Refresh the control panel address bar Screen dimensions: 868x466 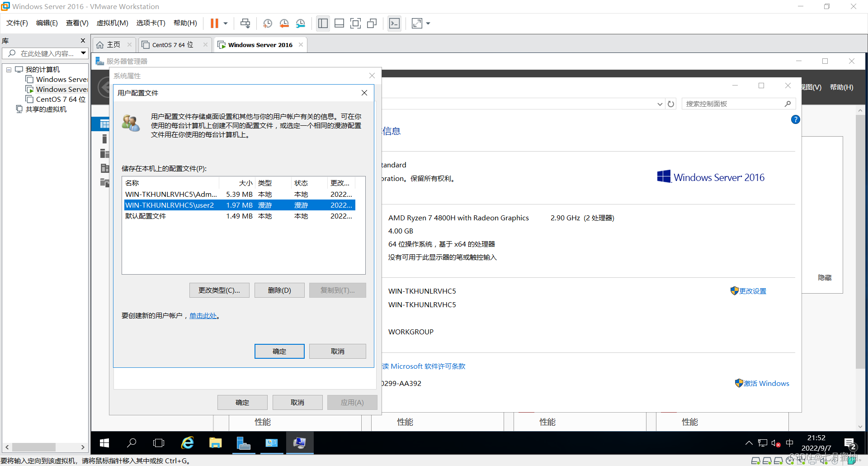[x=671, y=104]
